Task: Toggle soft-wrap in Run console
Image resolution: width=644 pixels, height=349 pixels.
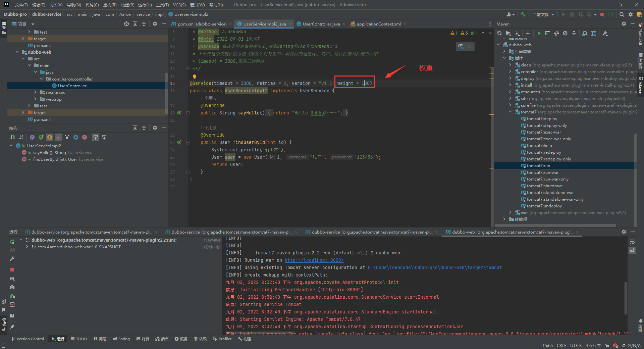Action: tap(632, 242)
